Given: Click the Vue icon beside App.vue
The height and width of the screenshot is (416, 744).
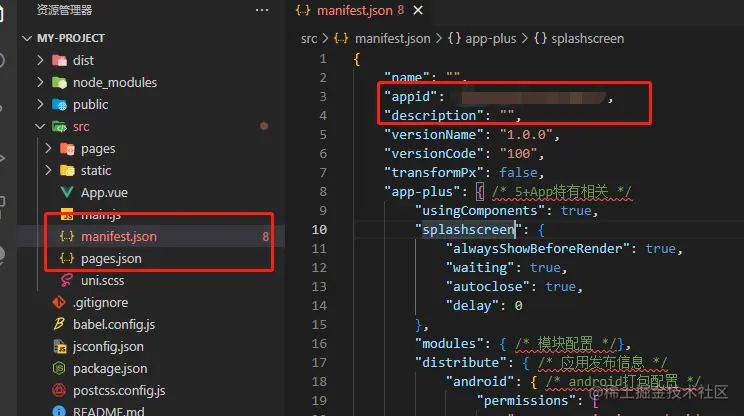Looking at the screenshot, I should pyautogui.click(x=67, y=192).
